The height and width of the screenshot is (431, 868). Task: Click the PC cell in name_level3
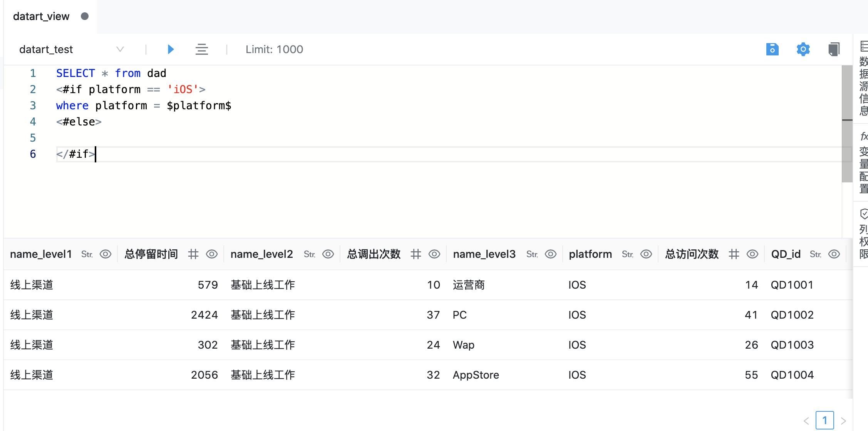459,315
